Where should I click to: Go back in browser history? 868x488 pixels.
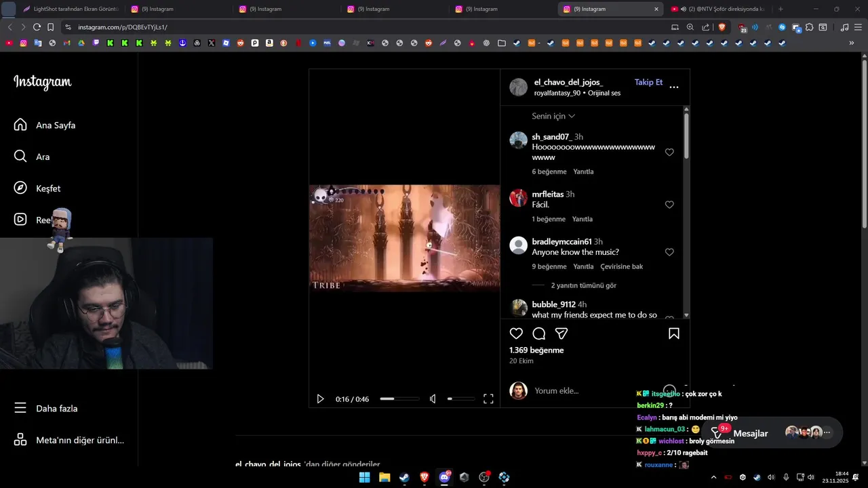click(9, 27)
